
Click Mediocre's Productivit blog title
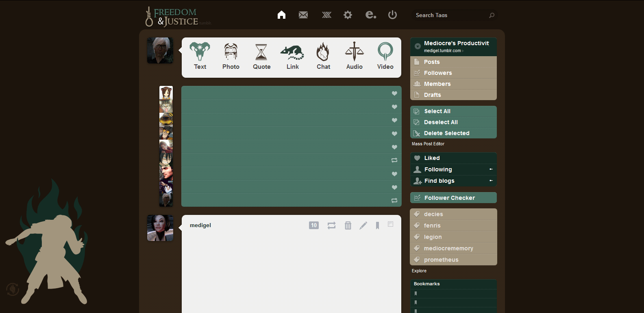(457, 43)
